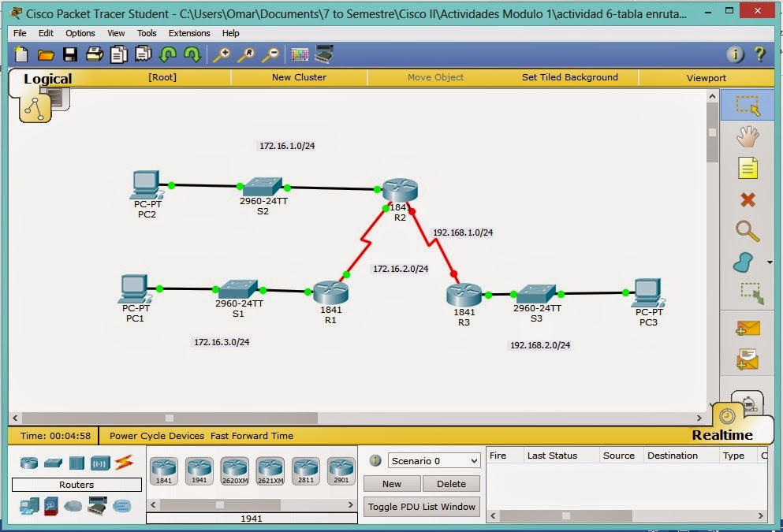The image size is (783, 532).
Task: Click PC3 on the canvas
Action: [648, 293]
